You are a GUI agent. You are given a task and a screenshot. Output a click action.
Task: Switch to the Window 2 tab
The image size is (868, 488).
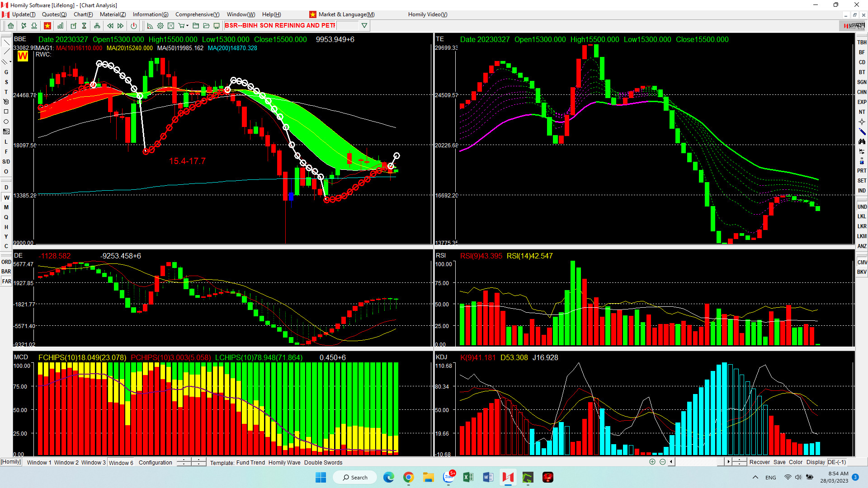(66, 462)
